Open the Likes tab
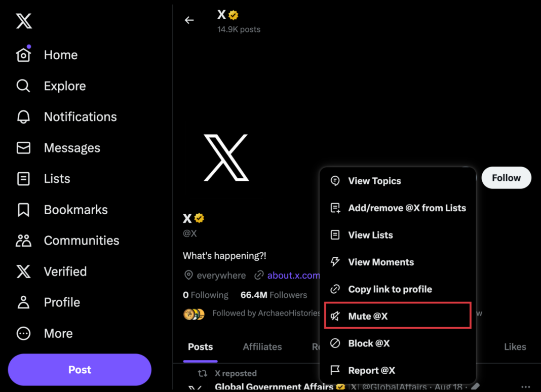This screenshot has width=541, height=392. pos(515,347)
